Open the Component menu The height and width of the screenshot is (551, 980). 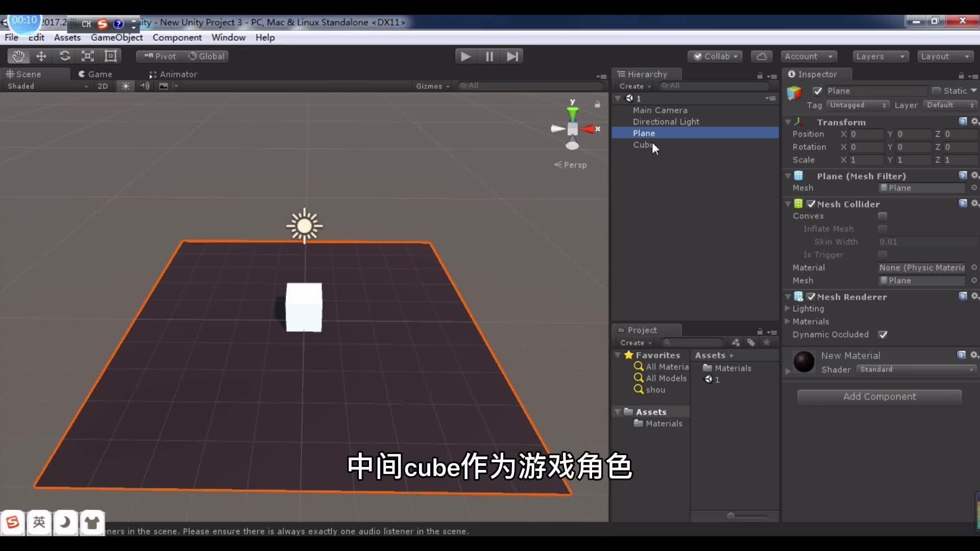(177, 37)
